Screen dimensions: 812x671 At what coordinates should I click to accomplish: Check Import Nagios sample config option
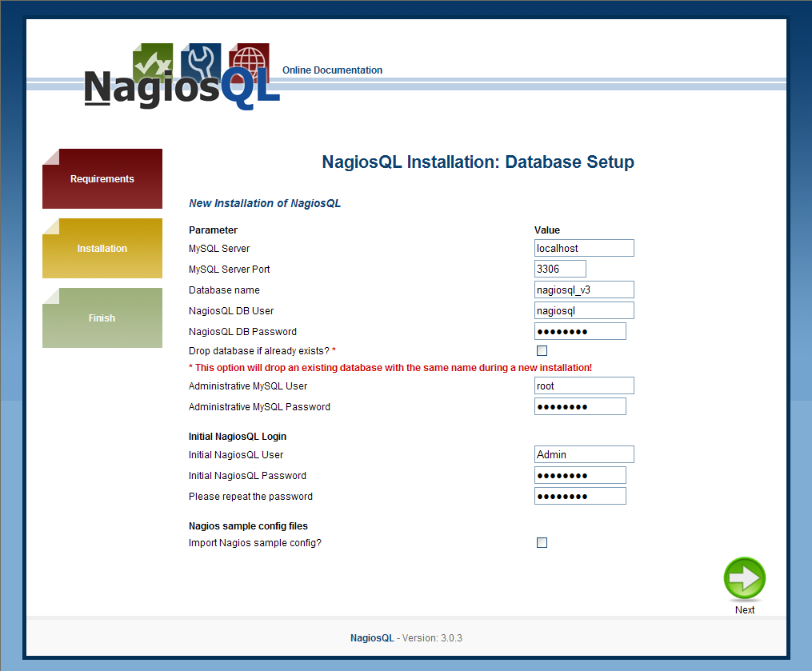tap(542, 542)
